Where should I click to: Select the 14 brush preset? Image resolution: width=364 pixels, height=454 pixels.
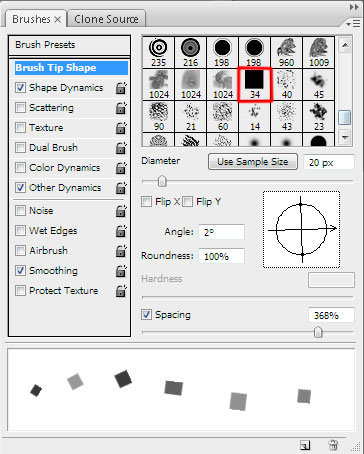pos(254,116)
